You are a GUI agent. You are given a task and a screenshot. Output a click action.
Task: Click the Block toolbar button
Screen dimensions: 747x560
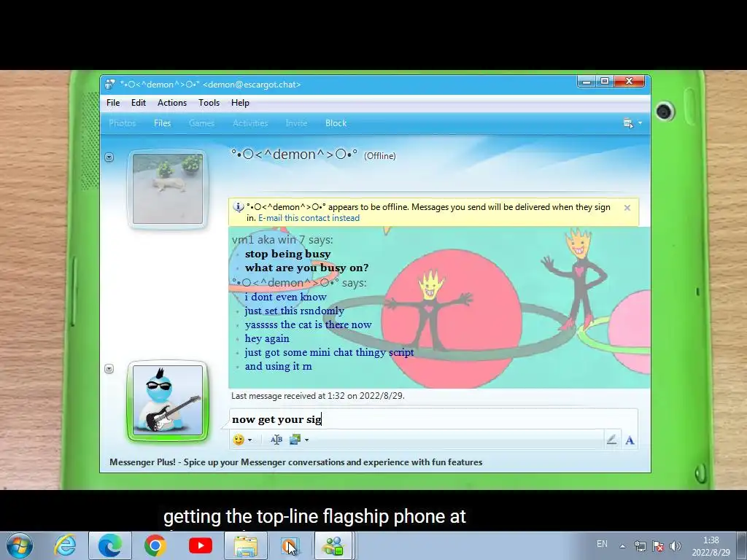pos(336,123)
